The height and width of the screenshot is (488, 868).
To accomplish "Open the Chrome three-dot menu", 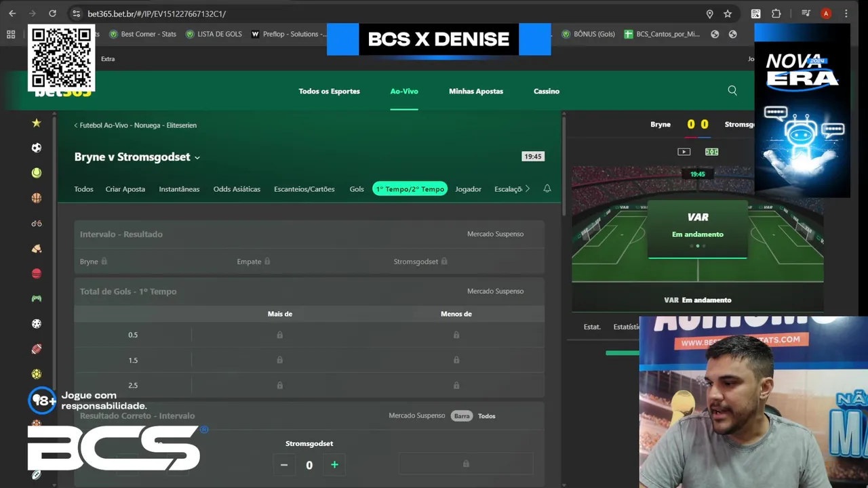I will point(846,14).
